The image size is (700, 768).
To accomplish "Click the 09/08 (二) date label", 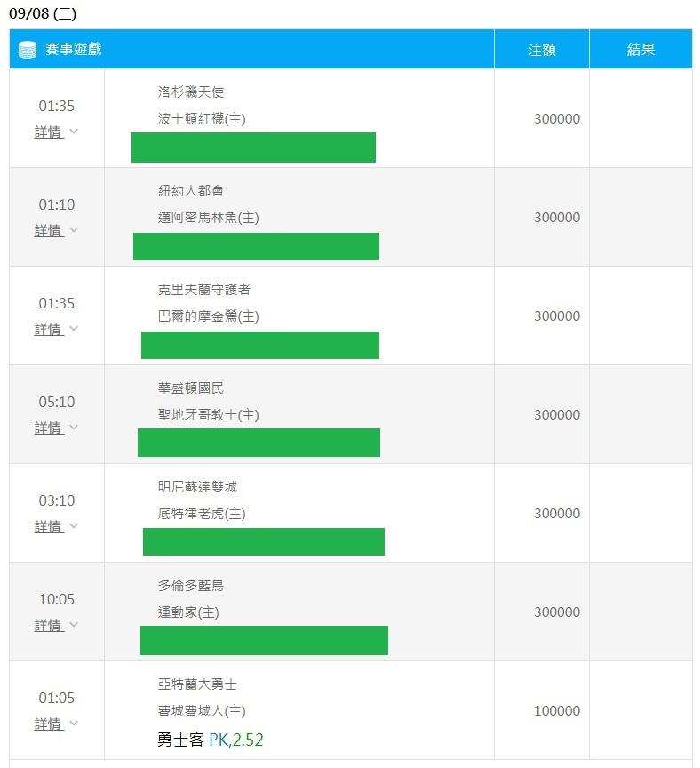I will pyautogui.click(x=43, y=13).
